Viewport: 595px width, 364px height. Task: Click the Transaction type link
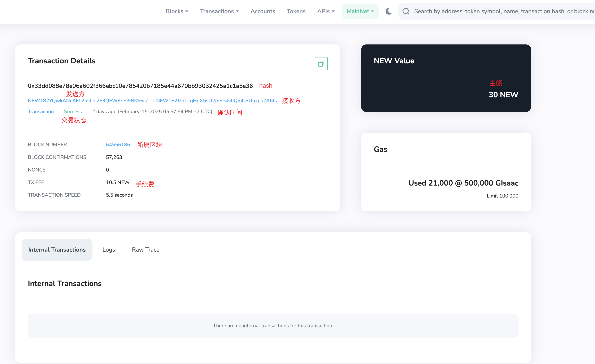(41, 112)
